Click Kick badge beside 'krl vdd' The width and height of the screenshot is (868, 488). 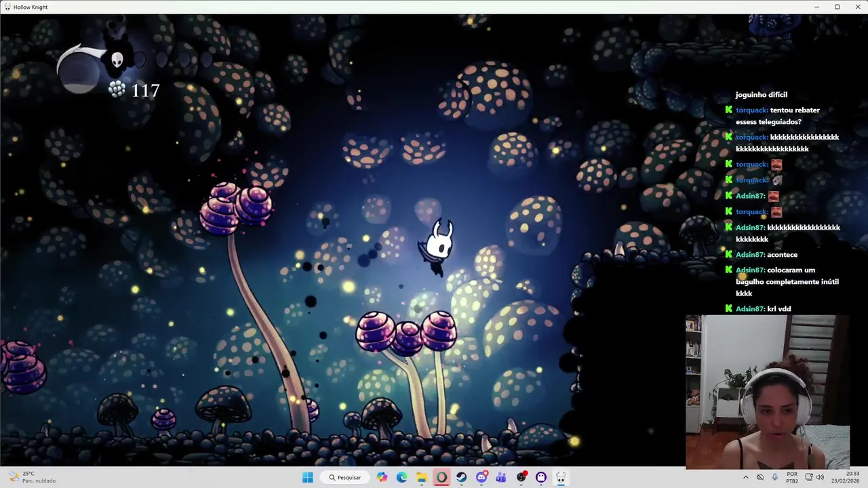click(729, 308)
